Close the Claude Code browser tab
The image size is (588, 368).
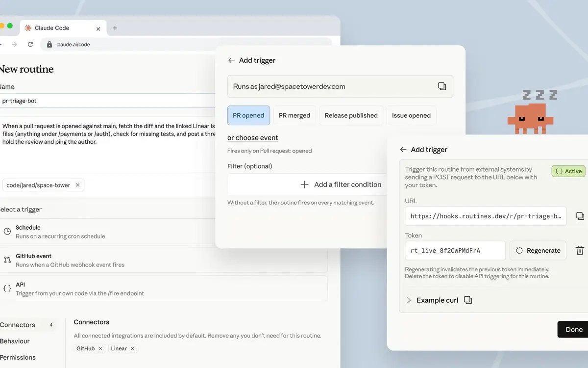click(98, 28)
